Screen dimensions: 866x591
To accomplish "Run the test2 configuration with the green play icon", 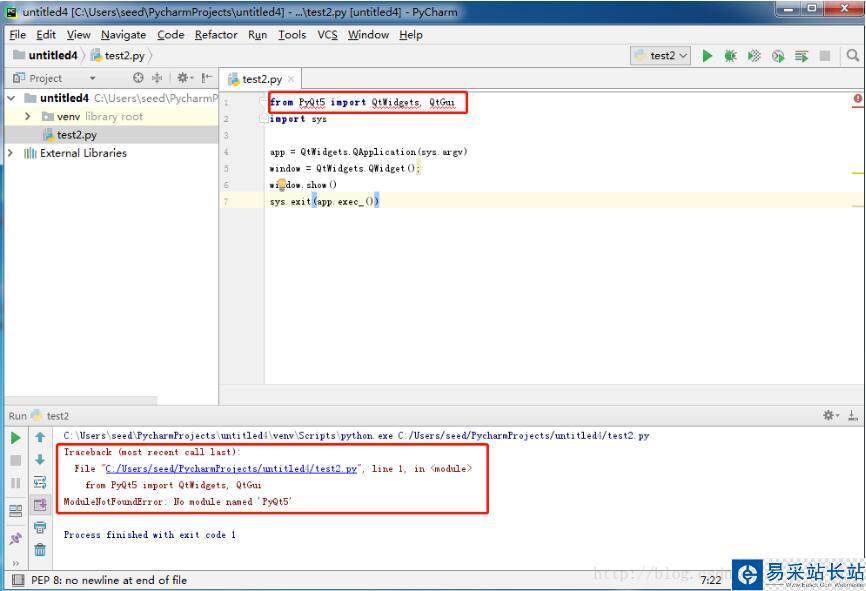I will (x=707, y=56).
